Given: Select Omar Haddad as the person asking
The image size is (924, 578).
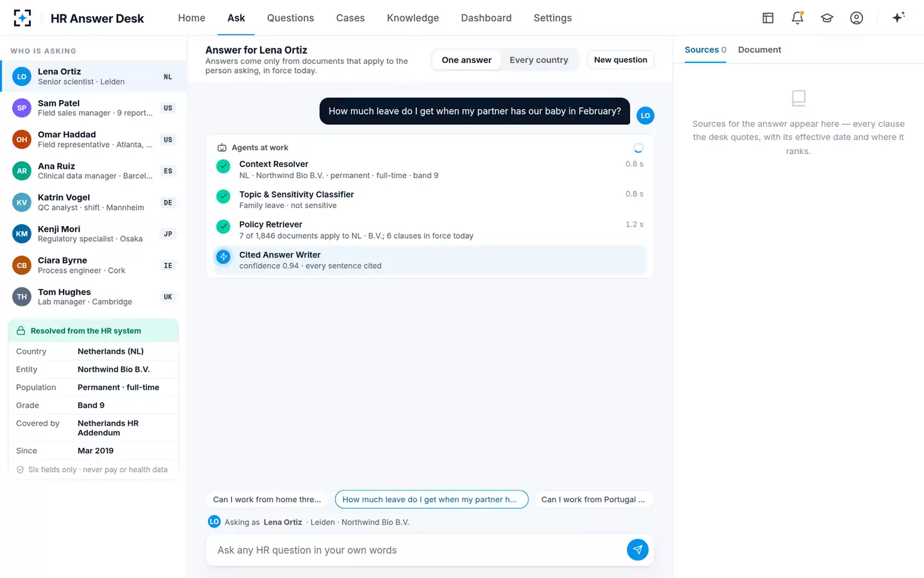Looking at the screenshot, I should coord(94,139).
